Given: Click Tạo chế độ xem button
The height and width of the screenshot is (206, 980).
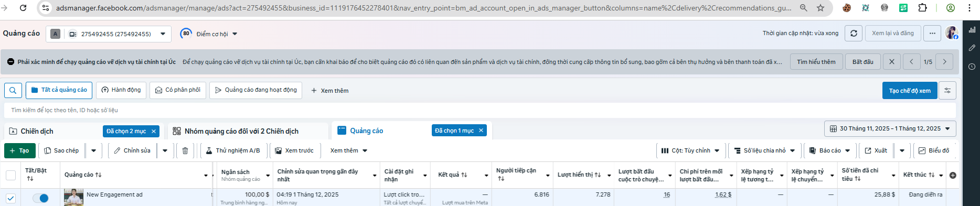Looking at the screenshot, I should click(910, 91).
